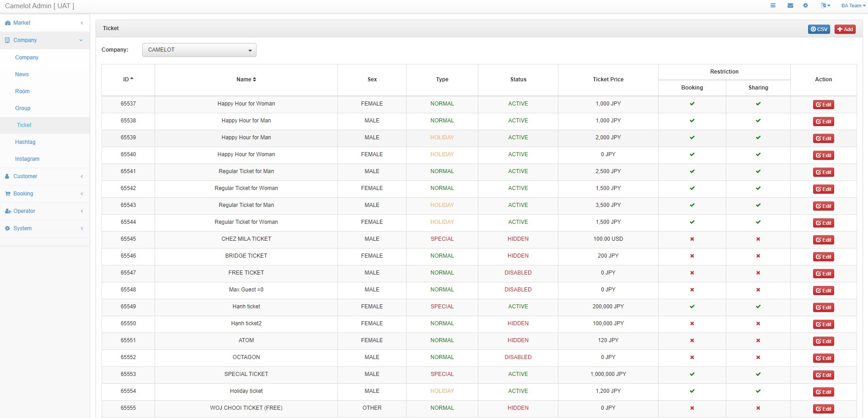Click the Booking shopping cart icon

click(x=7, y=194)
